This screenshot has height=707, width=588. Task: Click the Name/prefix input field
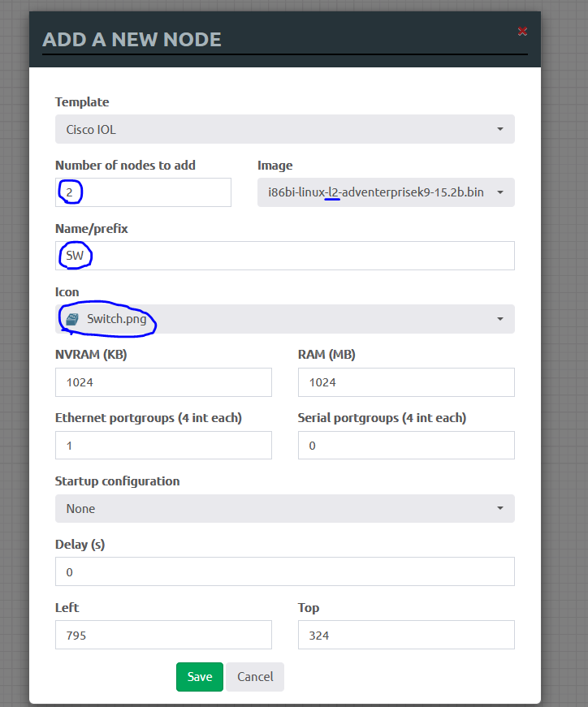coord(285,256)
